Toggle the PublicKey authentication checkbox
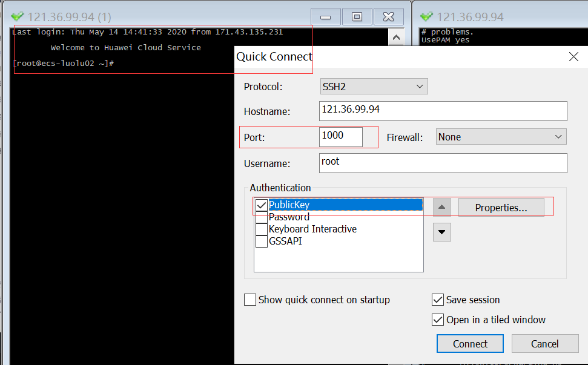This screenshot has width=588, height=365. tap(262, 205)
